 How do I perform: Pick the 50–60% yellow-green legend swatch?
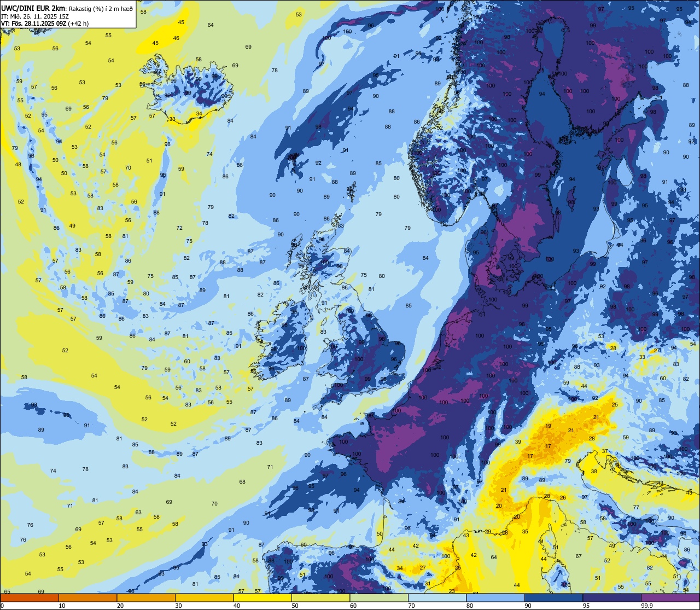(320, 597)
